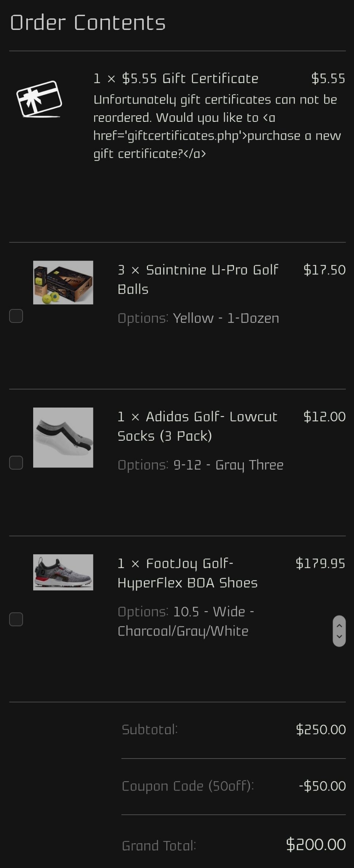Check the FootJoy HyperFlex BOA Shoes checkbox
354x868 pixels.
pyautogui.click(x=16, y=619)
